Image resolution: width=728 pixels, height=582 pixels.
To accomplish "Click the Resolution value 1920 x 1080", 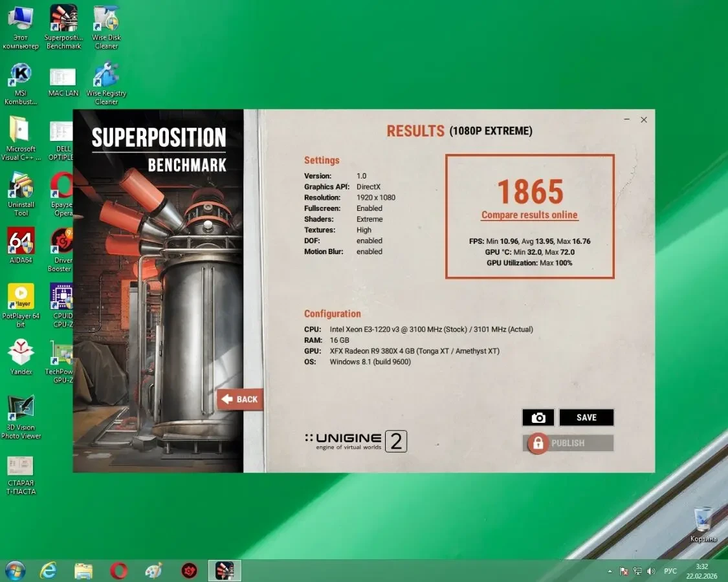I will (376, 197).
